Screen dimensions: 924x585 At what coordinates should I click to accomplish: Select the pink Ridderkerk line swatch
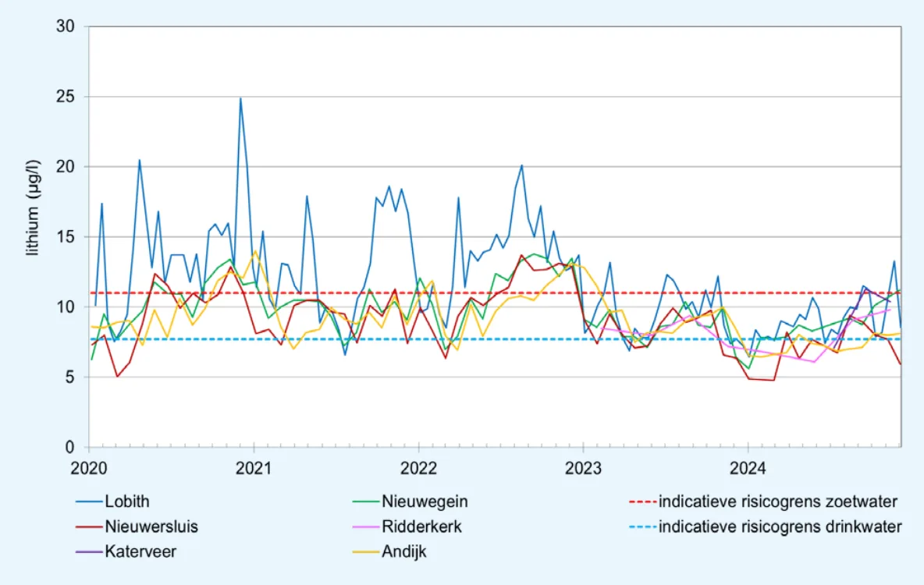click(366, 527)
